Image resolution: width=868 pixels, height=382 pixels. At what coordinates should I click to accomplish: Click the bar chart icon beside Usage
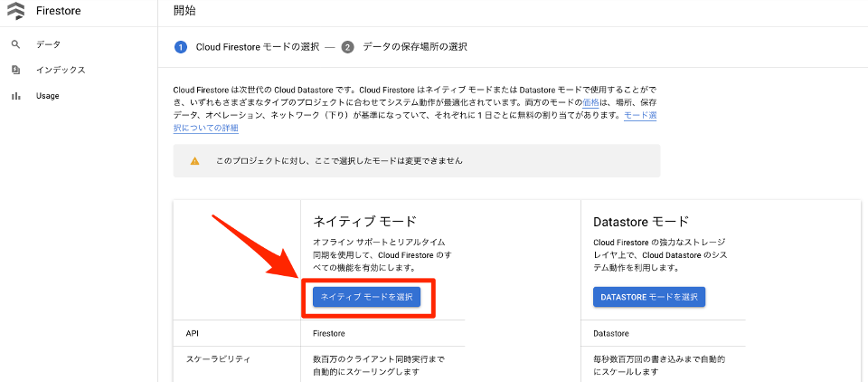click(15, 96)
